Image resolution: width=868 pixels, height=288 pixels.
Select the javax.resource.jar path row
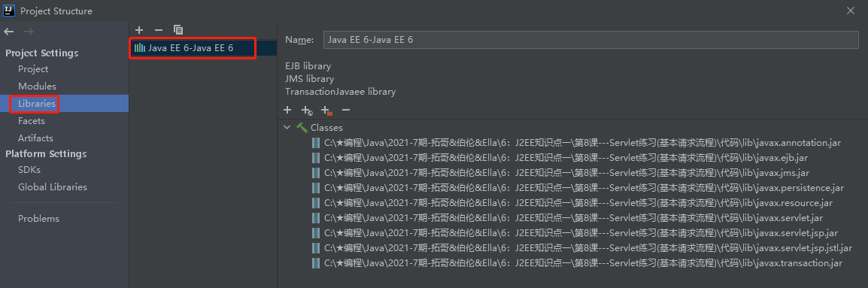(578, 203)
